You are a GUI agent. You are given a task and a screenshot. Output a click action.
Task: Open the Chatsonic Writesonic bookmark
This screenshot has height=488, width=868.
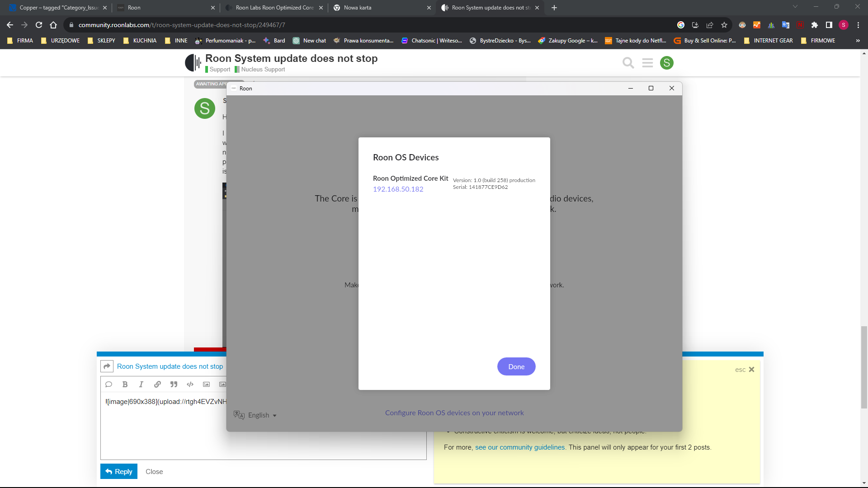[x=432, y=41]
